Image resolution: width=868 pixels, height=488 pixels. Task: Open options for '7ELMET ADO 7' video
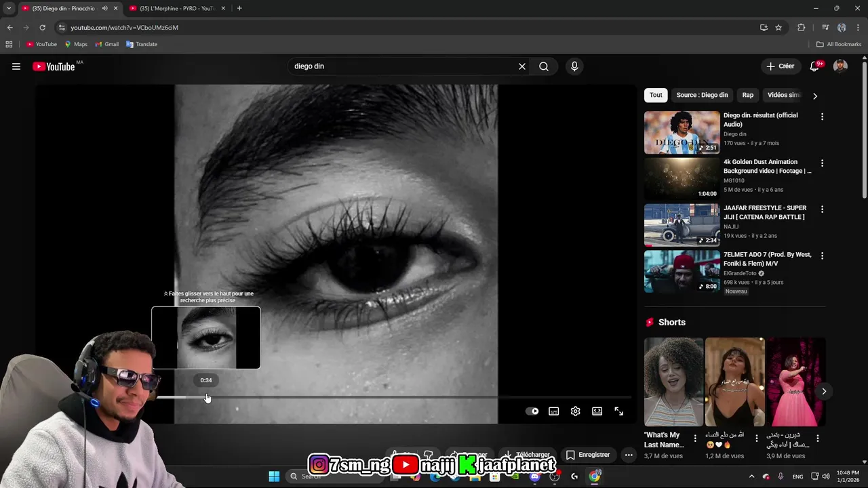pyautogui.click(x=822, y=256)
